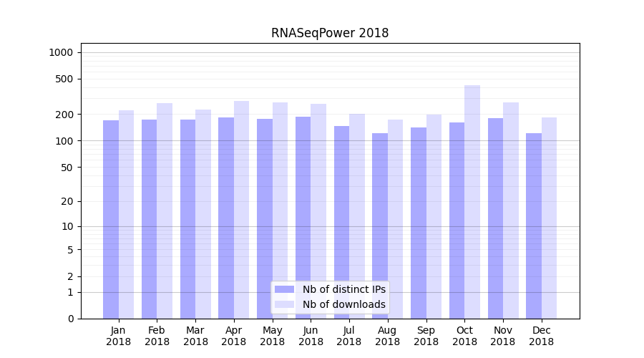Click the September downloads bar

pyautogui.click(x=434, y=215)
